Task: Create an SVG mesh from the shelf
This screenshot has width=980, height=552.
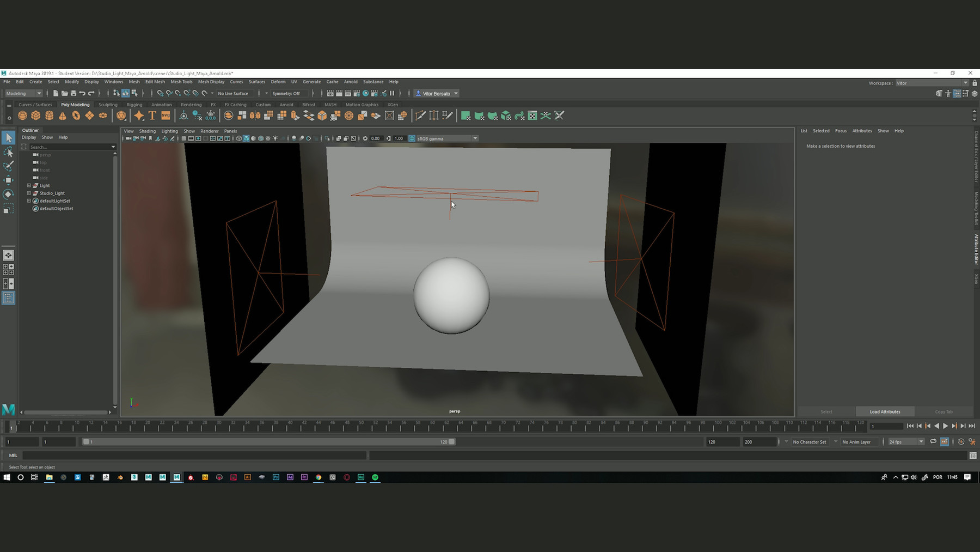Action: click(166, 116)
